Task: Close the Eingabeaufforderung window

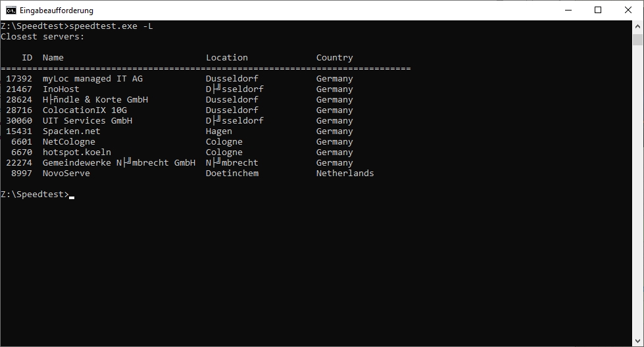Action: click(628, 11)
